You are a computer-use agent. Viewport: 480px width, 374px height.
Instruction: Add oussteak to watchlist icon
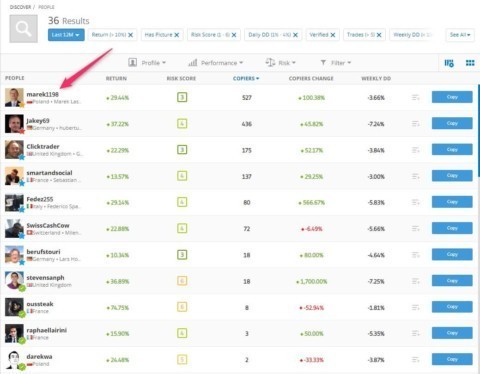click(415, 307)
